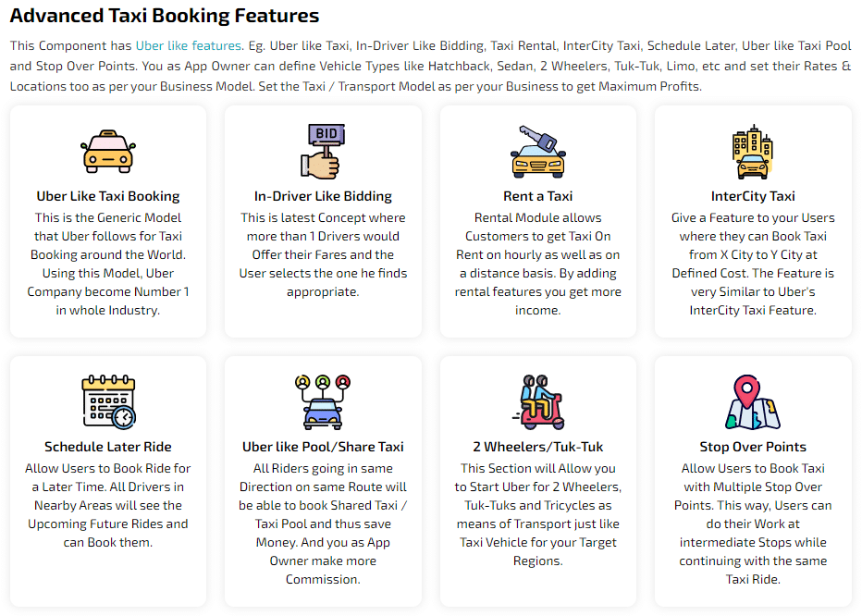Click the car with key icon
This screenshot has height=616, width=862.
537,152
